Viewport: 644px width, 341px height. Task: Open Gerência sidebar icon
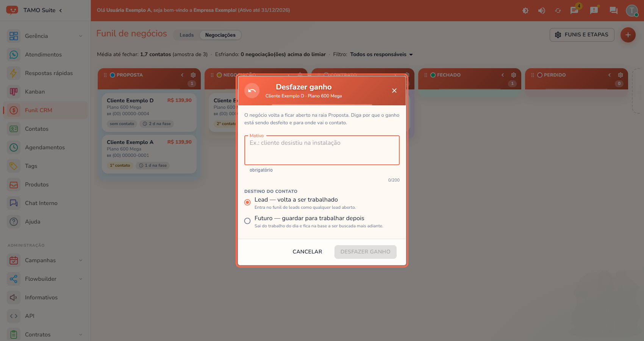coord(14,36)
